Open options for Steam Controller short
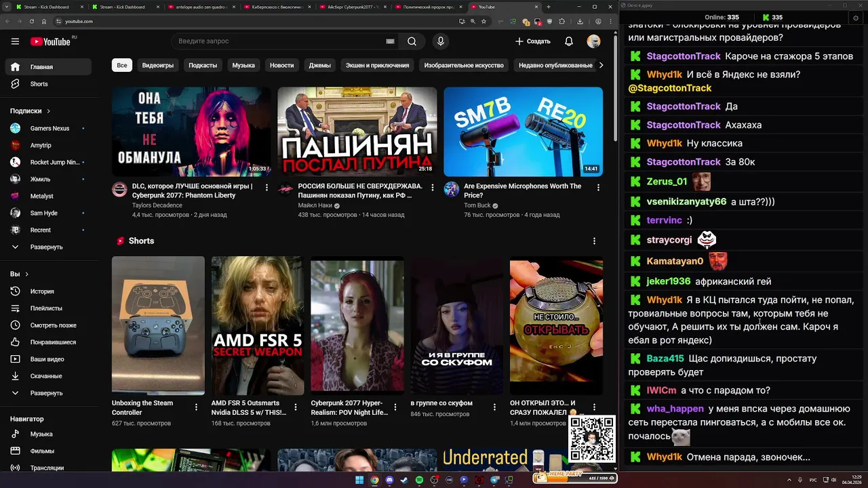The width and height of the screenshot is (868, 488). pos(197,407)
